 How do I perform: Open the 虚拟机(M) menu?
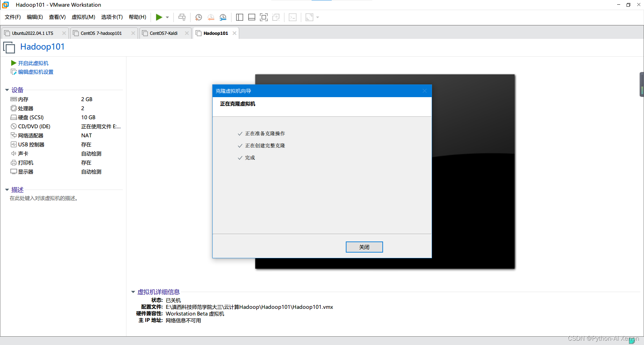[x=84, y=17]
